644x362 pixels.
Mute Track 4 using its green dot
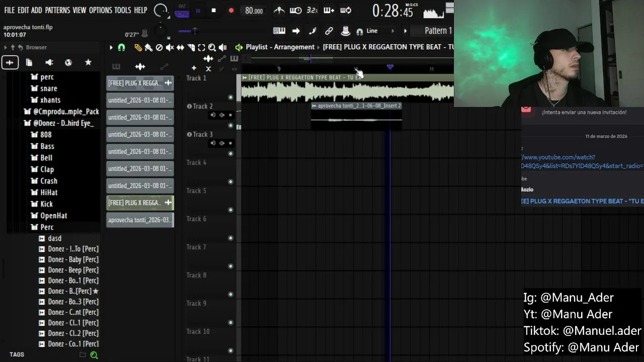tap(230, 182)
